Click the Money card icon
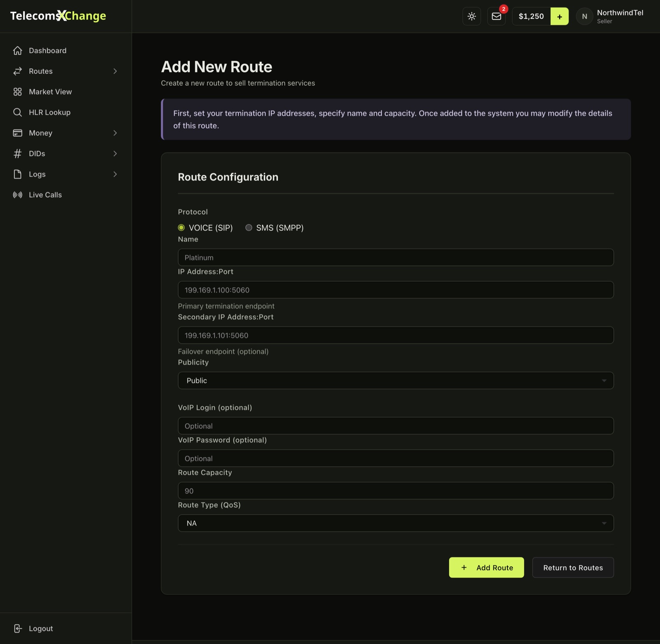 (17, 133)
